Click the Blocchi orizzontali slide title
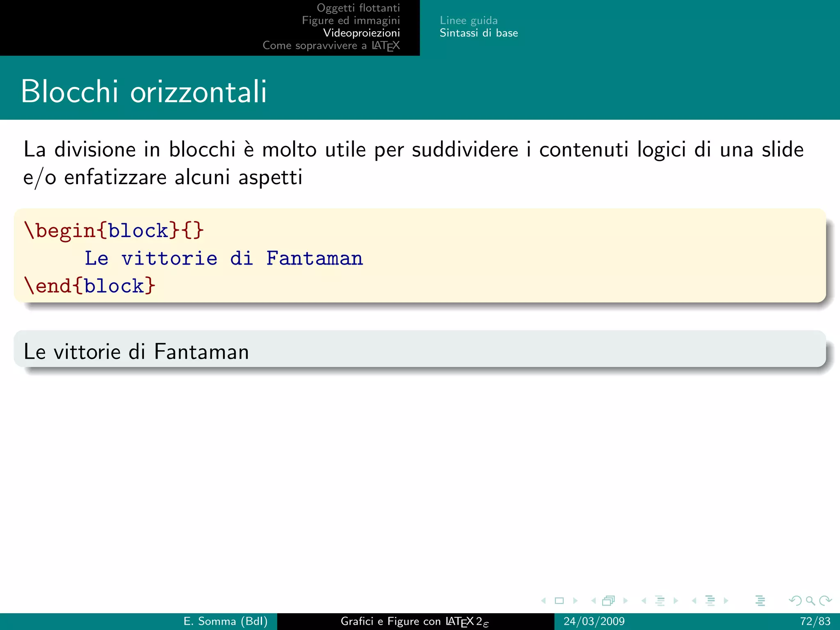Screen dimensions: 840x630 [x=144, y=91]
